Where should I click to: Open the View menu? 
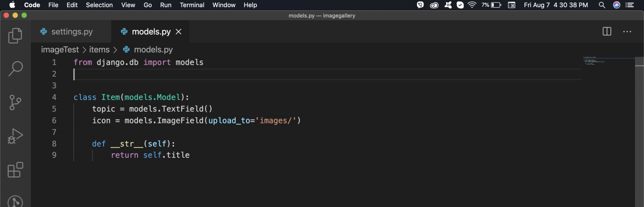click(x=128, y=5)
